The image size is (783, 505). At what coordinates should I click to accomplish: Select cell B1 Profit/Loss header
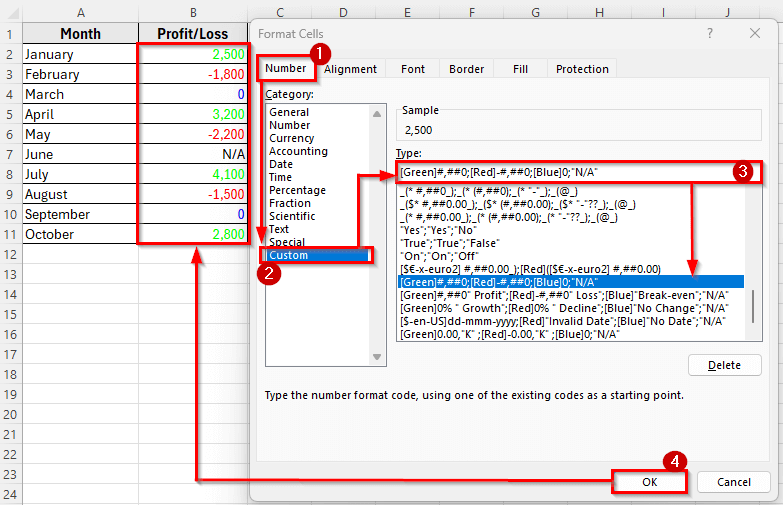coord(192,33)
